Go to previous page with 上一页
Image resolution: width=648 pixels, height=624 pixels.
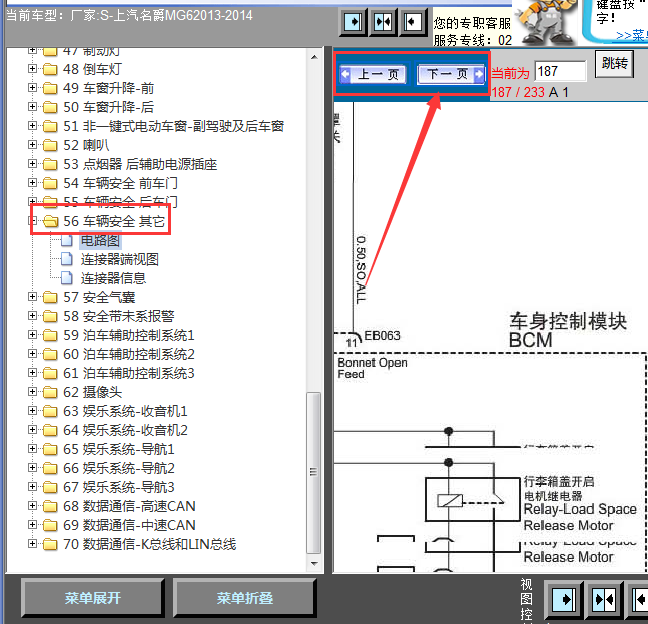coord(373,74)
